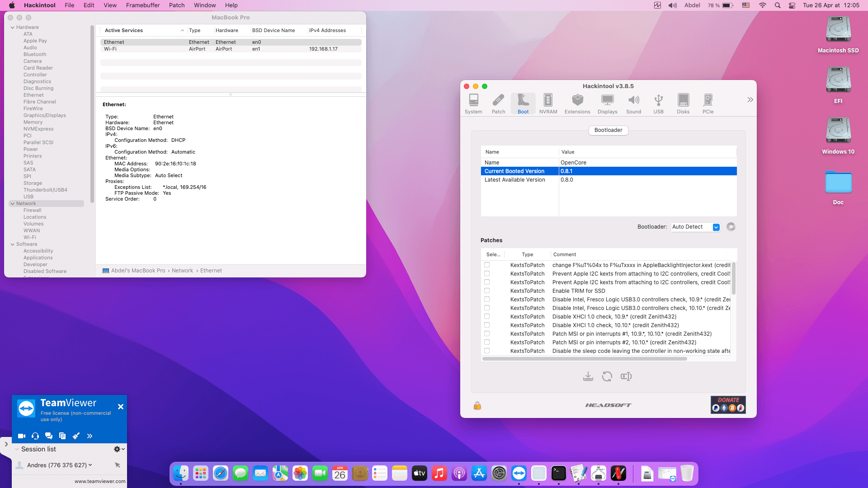Collapse the TeamViewer Session list
This screenshot has height=488, width=868.
17,449
